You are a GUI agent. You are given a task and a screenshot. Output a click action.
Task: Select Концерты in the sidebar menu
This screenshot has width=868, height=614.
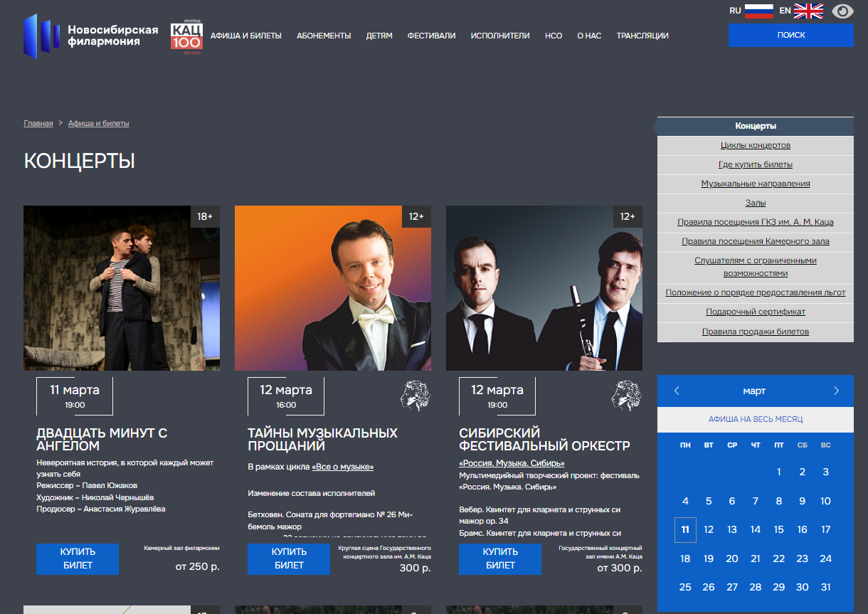click(x=756, y=126)
